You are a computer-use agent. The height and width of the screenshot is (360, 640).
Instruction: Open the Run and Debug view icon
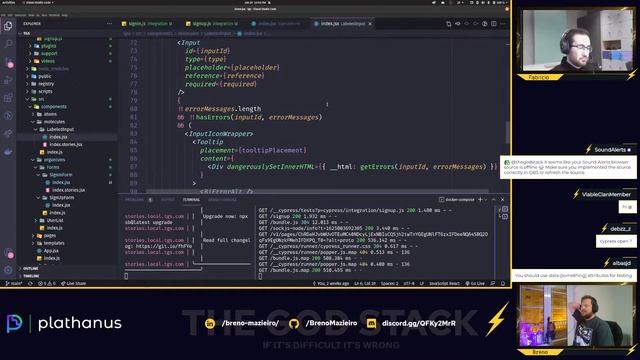(8, 80)
